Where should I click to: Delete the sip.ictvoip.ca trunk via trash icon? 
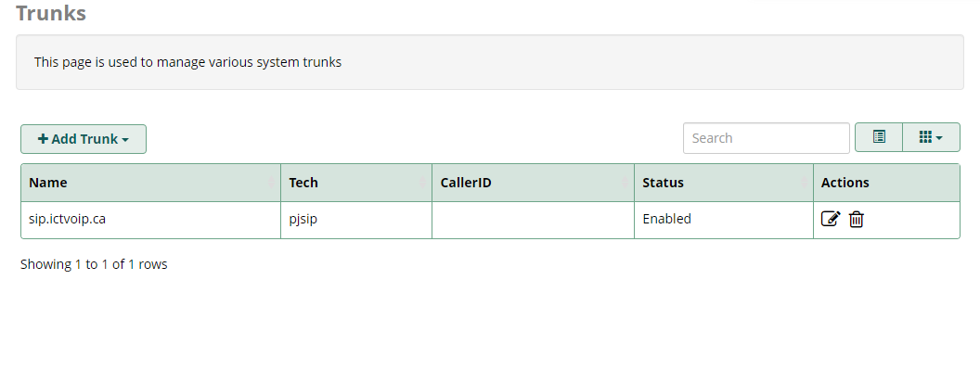pos(857,219)
